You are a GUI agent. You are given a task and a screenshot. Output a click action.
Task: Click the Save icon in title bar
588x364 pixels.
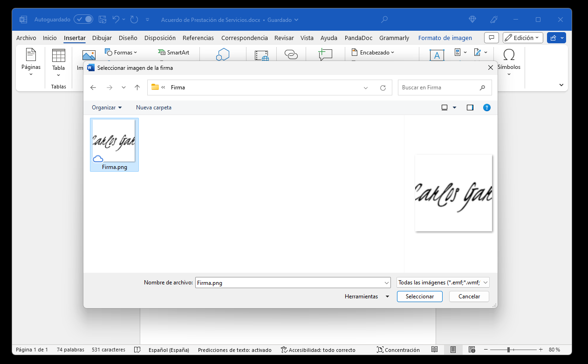102,20
